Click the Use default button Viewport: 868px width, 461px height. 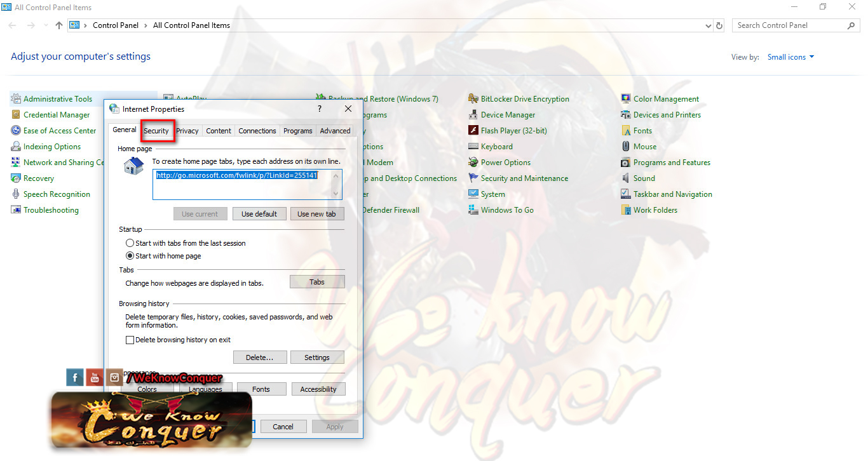(259, 214)
